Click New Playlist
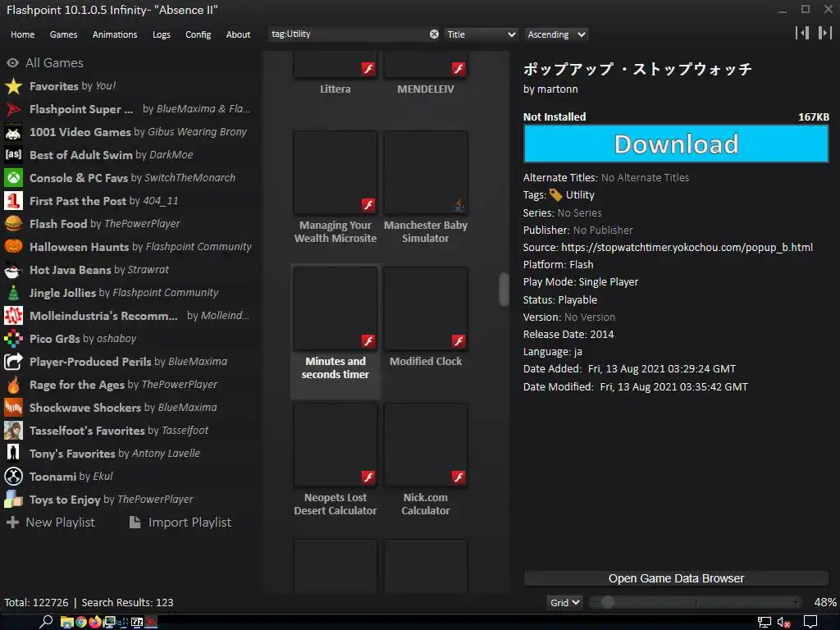 pos(51,523)
